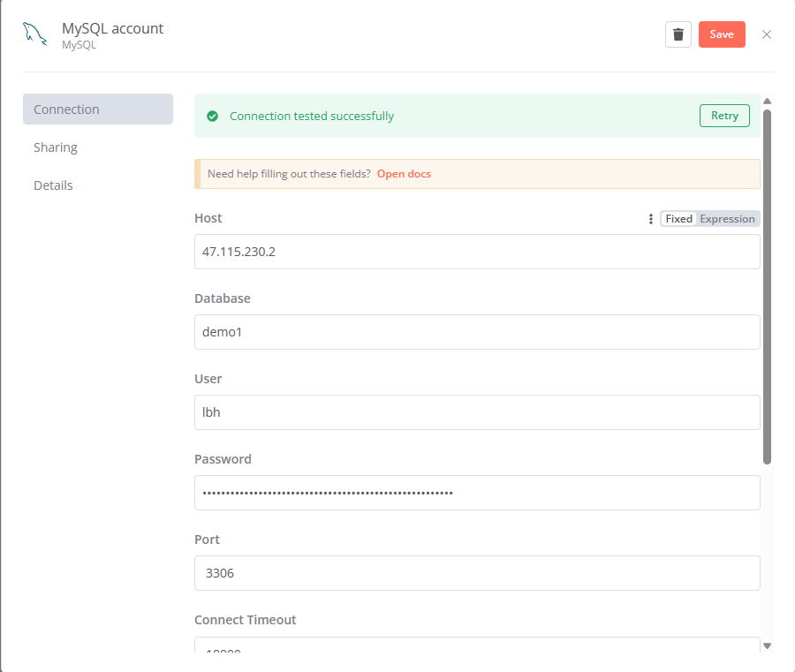Delete credential using trash icon

(678, 34)
